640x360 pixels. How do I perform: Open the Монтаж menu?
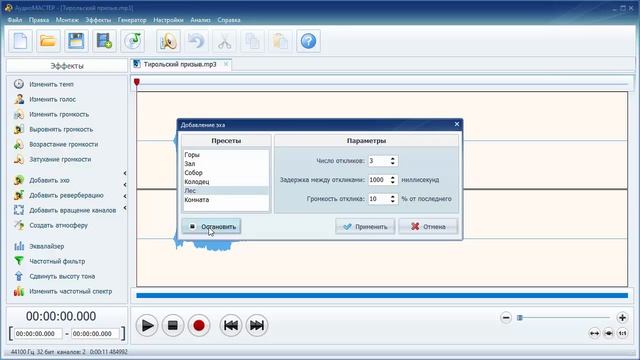(67, 20)
